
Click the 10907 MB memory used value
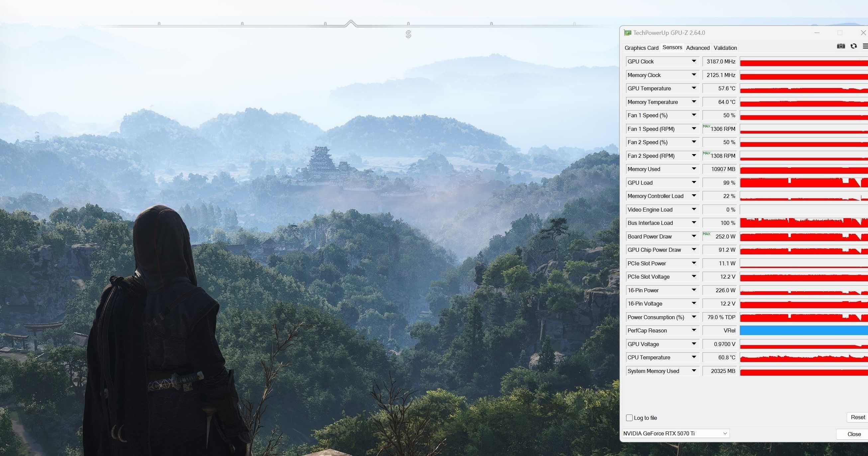[x=720, y=169]
